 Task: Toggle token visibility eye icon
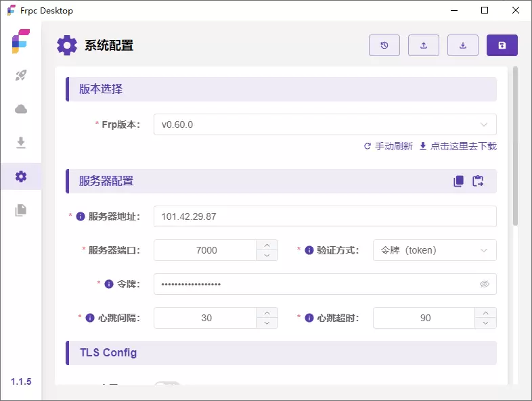(485, 284)
